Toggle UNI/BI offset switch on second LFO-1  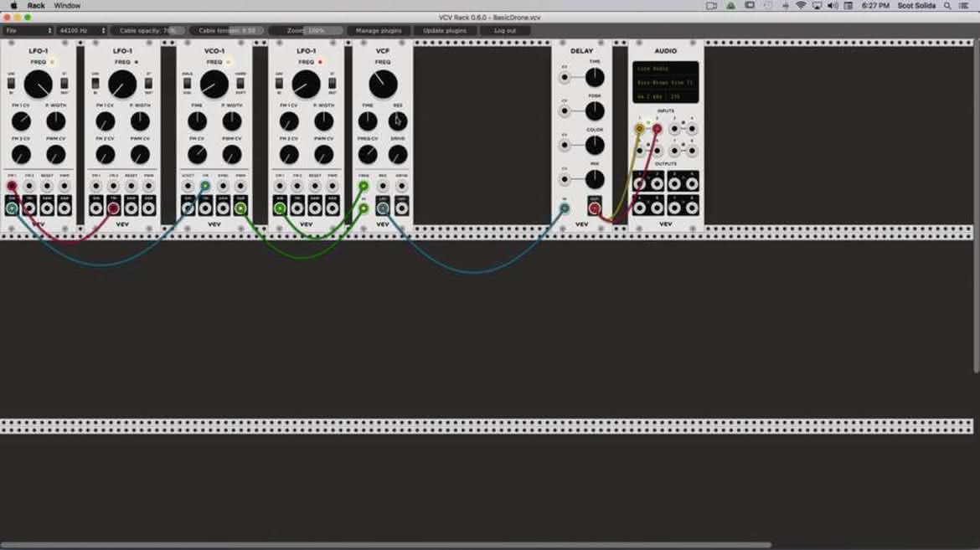(95, 83)
